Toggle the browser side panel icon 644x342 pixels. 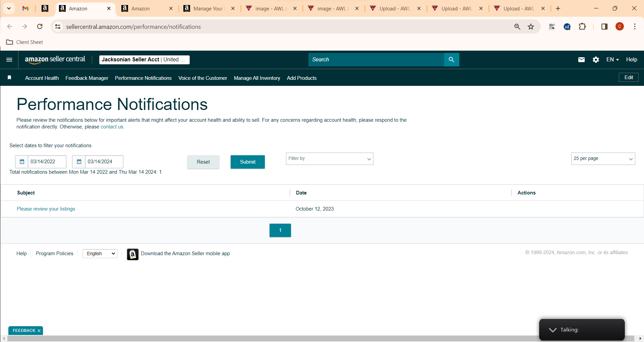pyautogui.click(x=604, y=26)
